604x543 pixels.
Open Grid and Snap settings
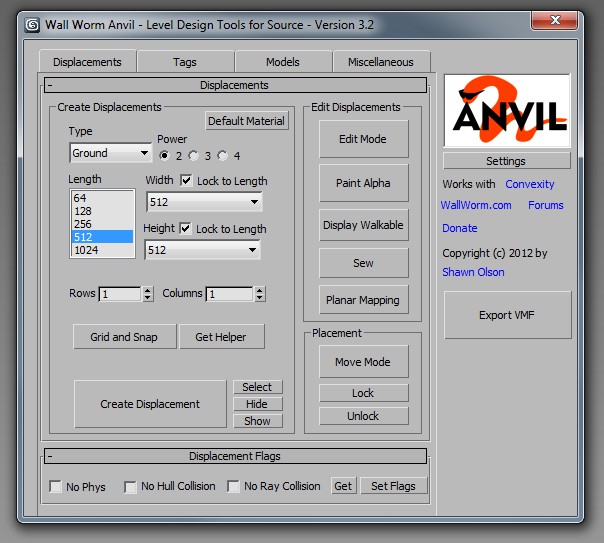(124, 337)
